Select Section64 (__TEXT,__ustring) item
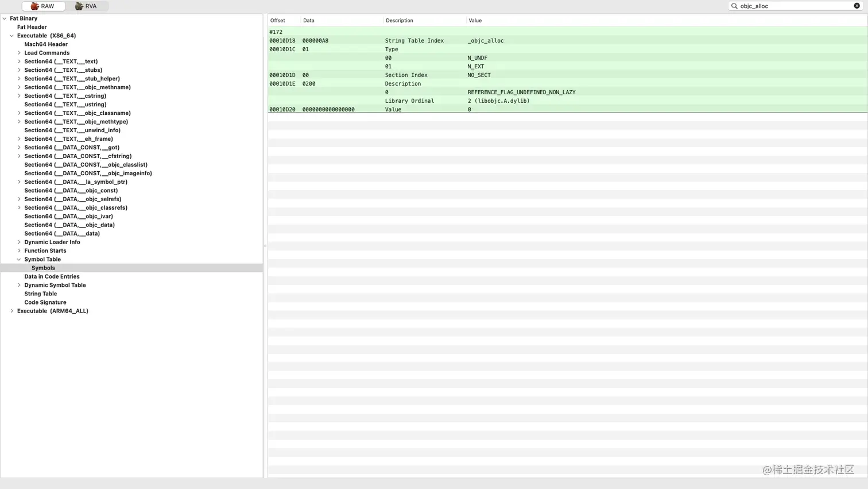This screenshot has height=489, width=868. (65, 105)
